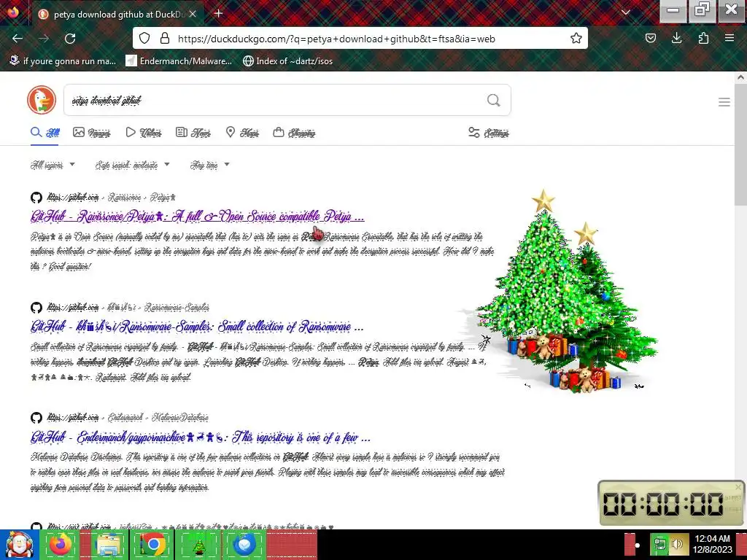Open the Ravissonce/Petya GitHub result
The height and width of the screenshot is (560, 747).
point(197,217)
